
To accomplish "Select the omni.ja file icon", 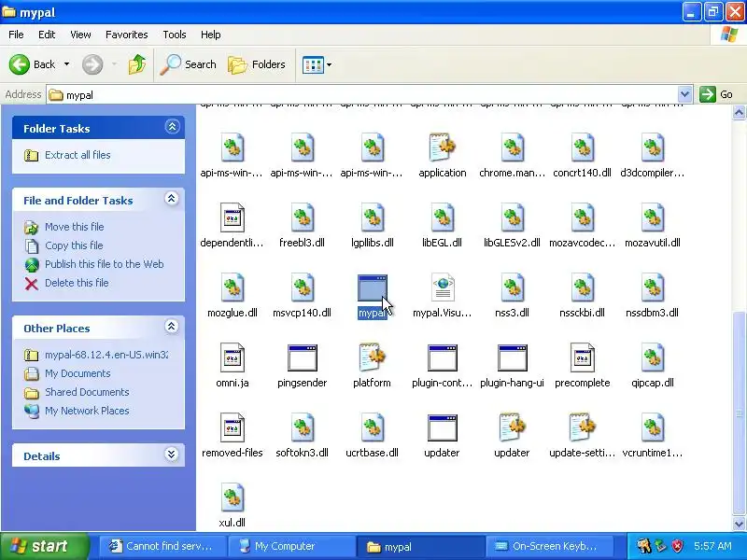I will (232, 357).
